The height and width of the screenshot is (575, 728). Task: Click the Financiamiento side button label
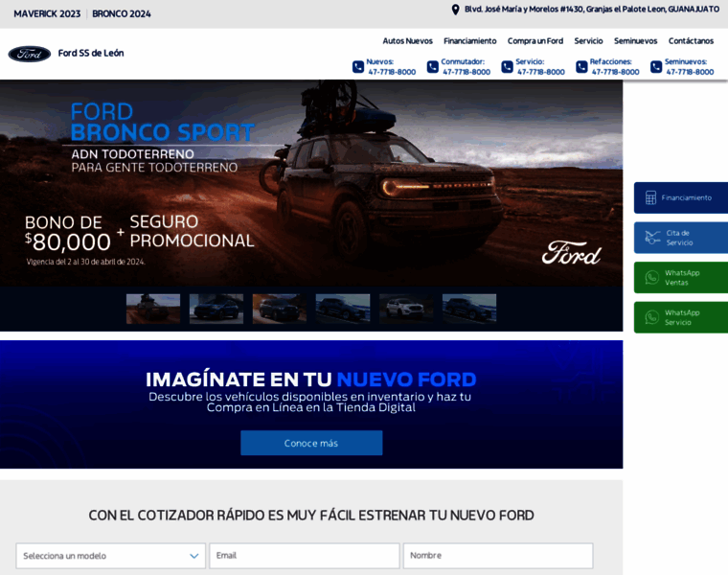click(686, 197)
